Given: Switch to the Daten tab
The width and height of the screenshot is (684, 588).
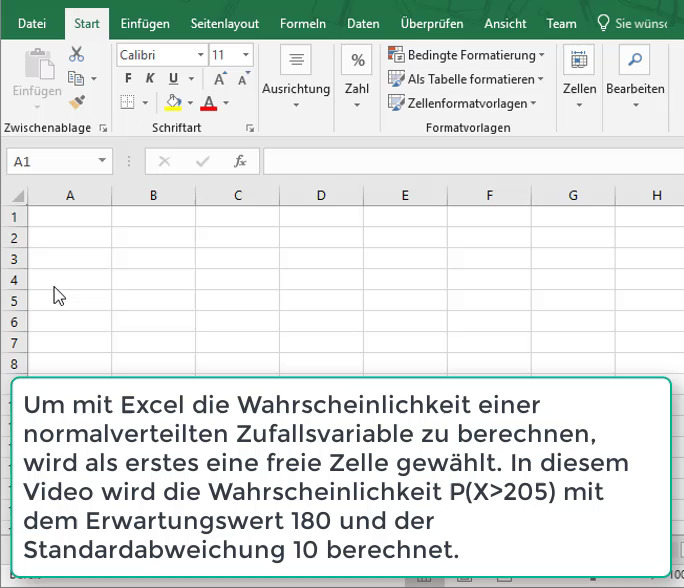Looking at the screenshot, I should pos(363,24).
